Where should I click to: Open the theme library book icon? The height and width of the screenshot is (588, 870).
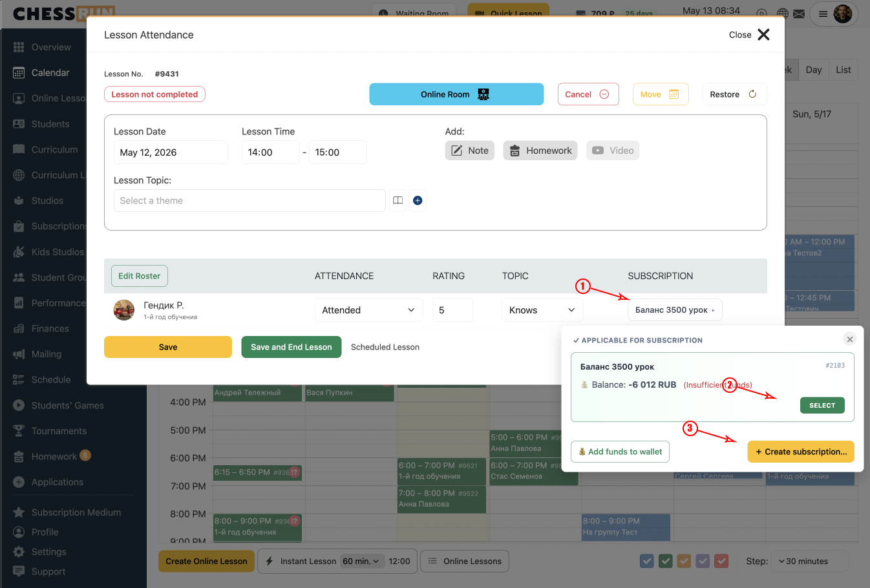coord(398,200)
